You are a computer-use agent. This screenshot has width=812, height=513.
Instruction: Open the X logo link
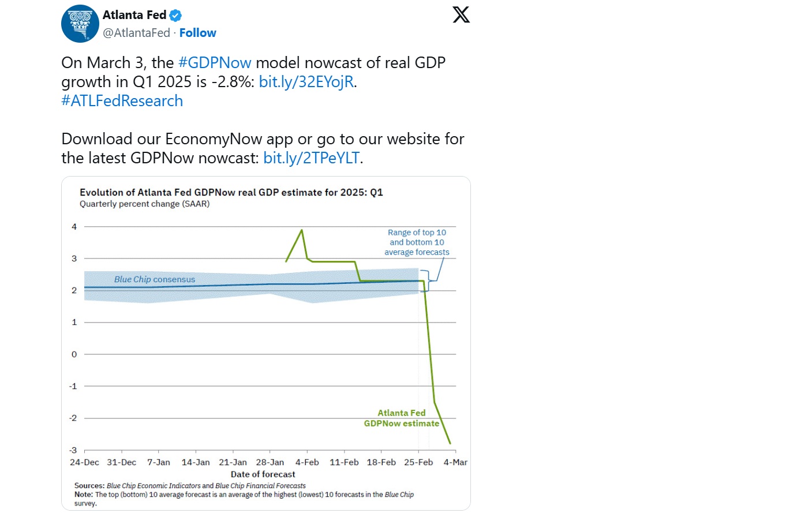[461, 14]
